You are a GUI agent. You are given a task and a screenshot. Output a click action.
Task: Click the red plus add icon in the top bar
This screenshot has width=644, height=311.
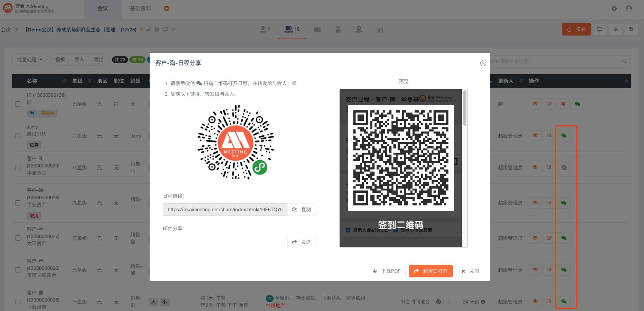point(167,8)
